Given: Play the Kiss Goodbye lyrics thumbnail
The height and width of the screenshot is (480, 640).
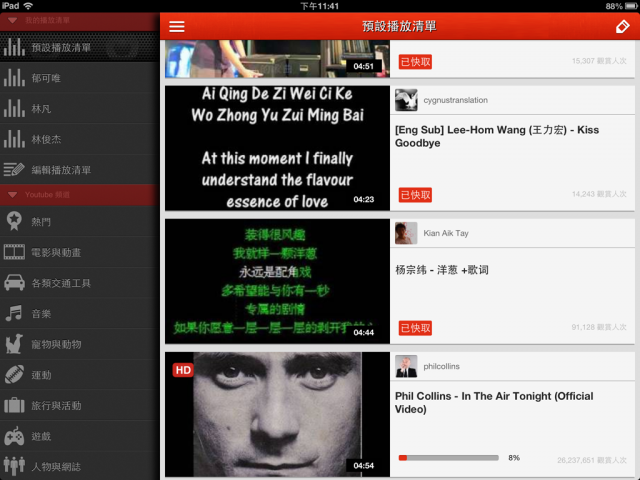Looking at the screenshot, I should 277,148.
